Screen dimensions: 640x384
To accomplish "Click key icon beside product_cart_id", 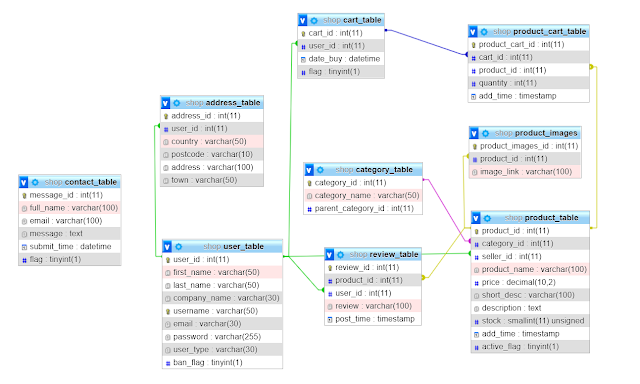I will (473, 45).
